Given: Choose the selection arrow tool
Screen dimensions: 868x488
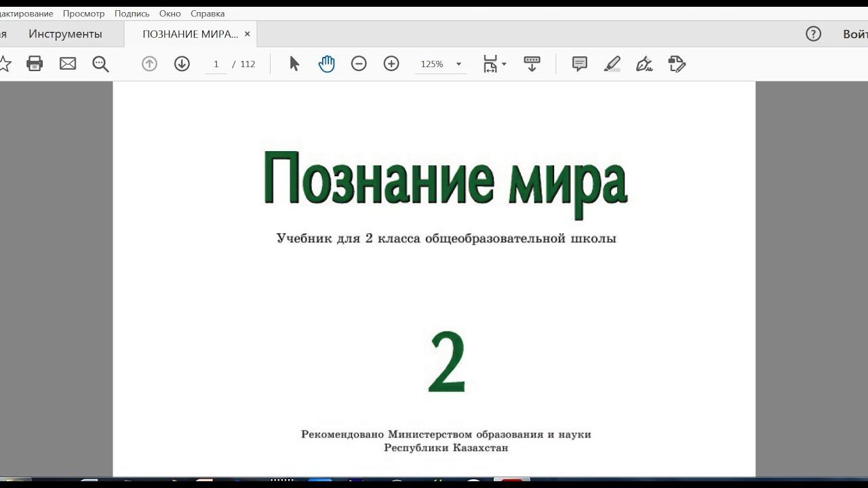Looking at the screenshot, I should point(294,64).
